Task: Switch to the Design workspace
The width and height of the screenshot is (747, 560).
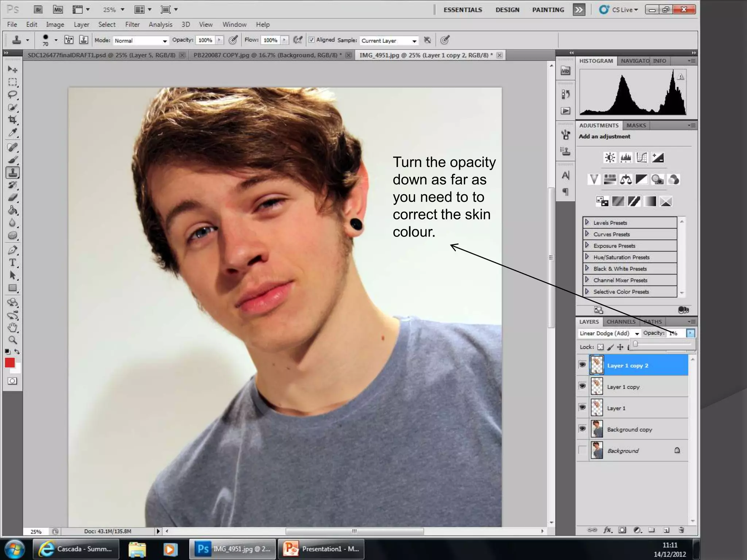Action: pyautogui.click(x=507, y=10)
